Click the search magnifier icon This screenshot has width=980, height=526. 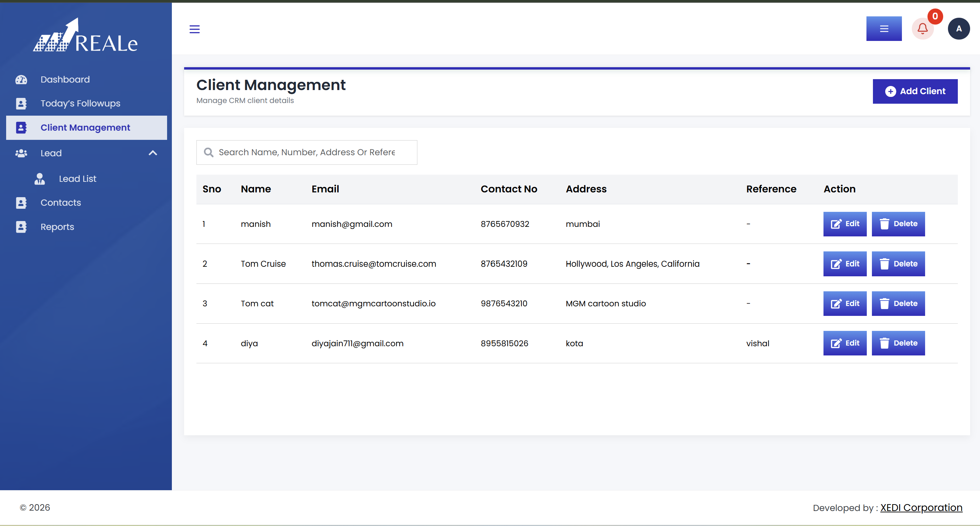coord(208,152)
